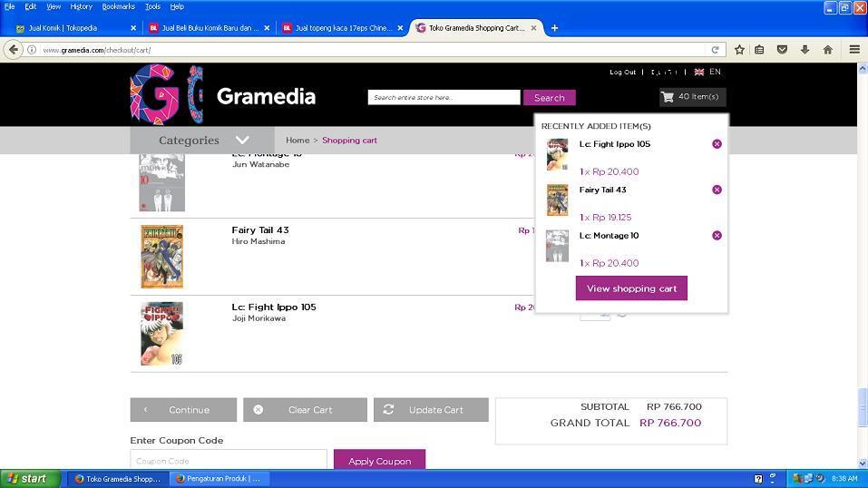The height and width of the screenshot is (488, 868).
Task: Click the Update Cart button
Action: click(431, 410)
